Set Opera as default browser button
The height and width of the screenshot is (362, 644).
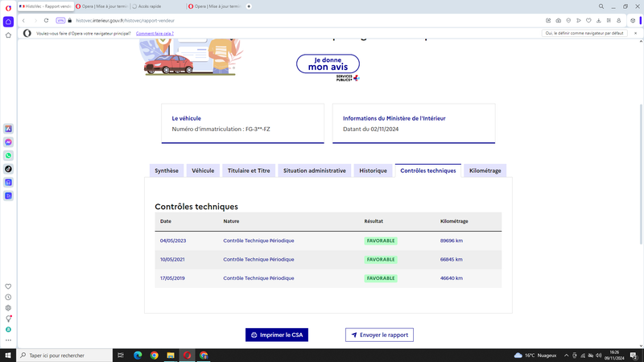pos(584,33)
